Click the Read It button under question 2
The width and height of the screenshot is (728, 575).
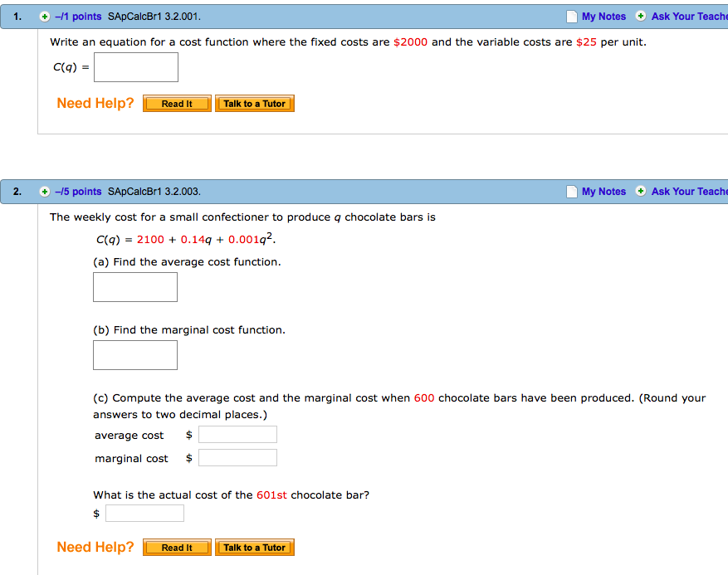pos(176,547)
